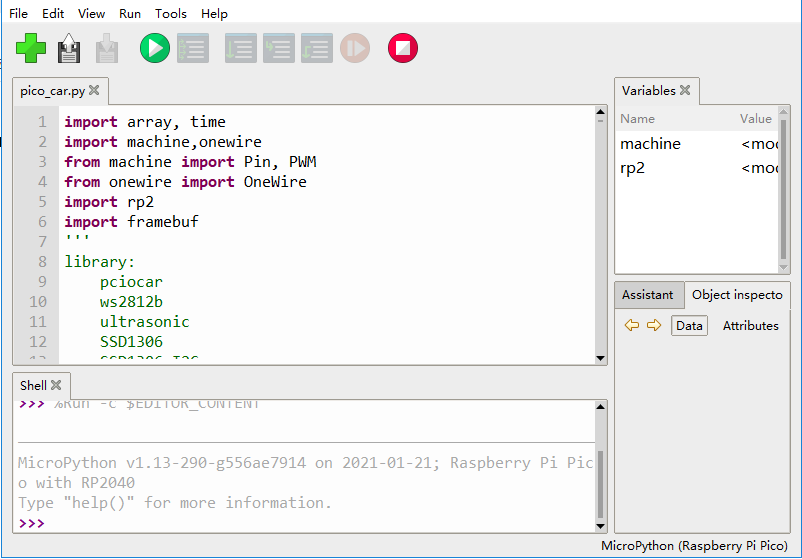Image resolution: width=802 pixels, height=559 pixels.
Task: Click the Value column header in Variables
Action: [755, 119]
